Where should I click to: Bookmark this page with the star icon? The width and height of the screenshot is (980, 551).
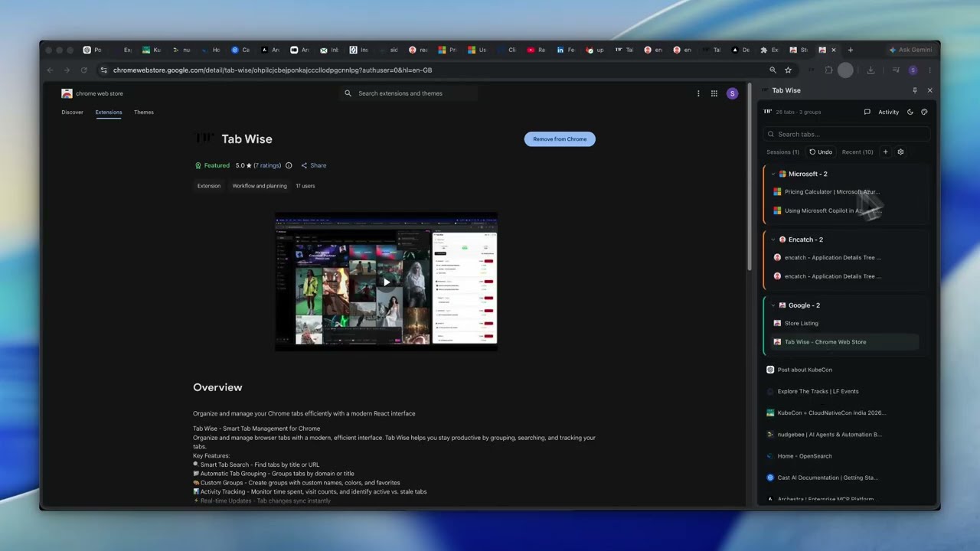pos(788,70)
